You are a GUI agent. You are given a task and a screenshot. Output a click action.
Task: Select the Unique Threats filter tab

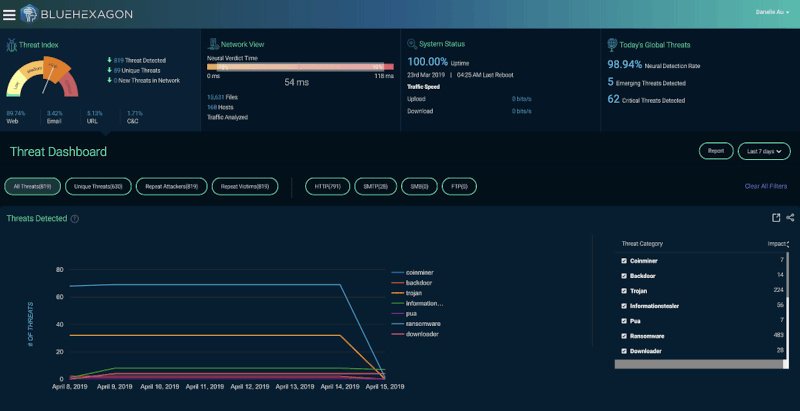98,187
